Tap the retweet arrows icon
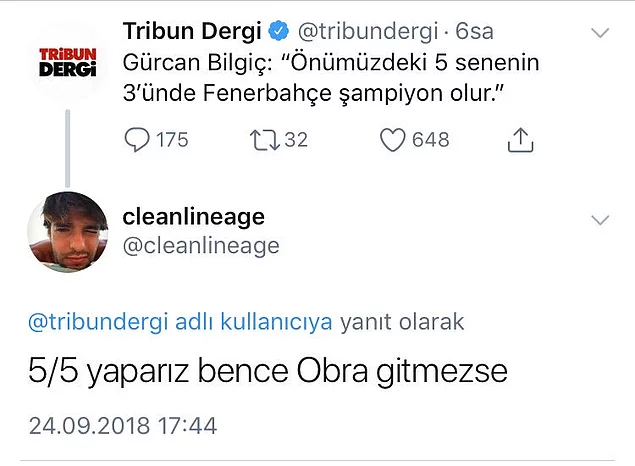Screen dimensions: 635x466 (258, 140)
